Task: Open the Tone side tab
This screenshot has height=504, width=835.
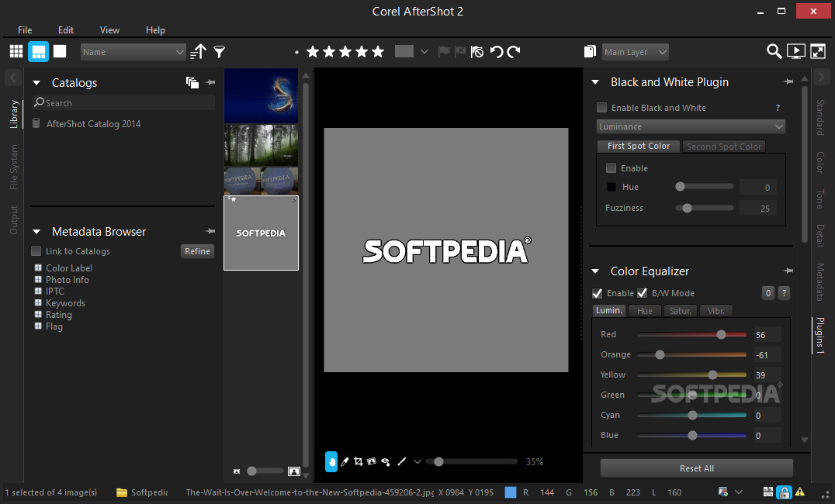Action: [820, 199]
